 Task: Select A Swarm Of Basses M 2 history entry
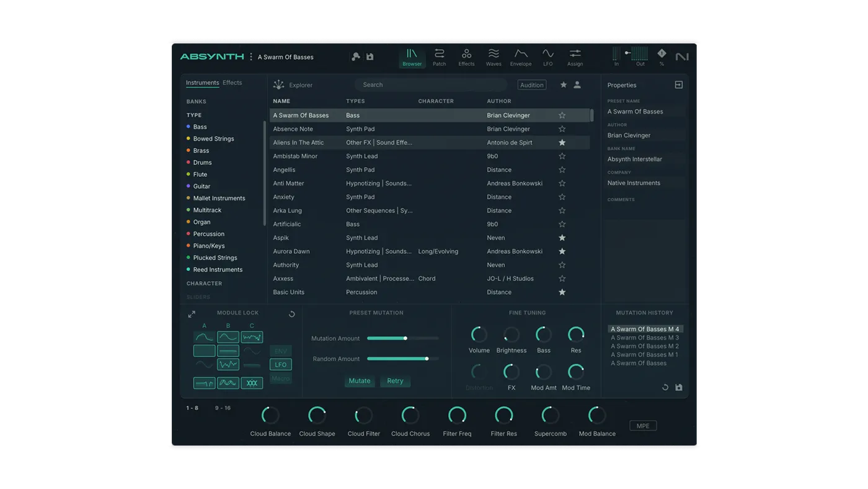point(645,346)
